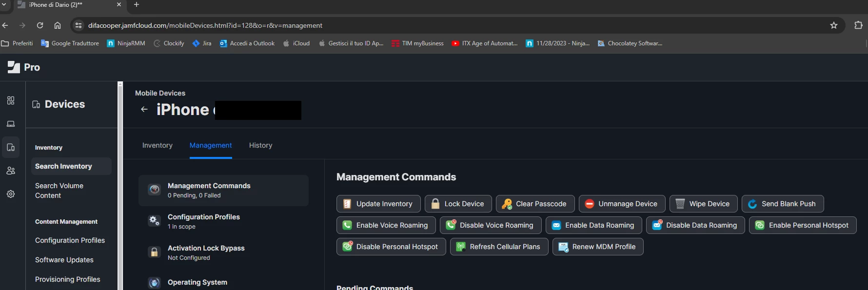
Task: Click the Lock Device button
Action: click(458, 204)
